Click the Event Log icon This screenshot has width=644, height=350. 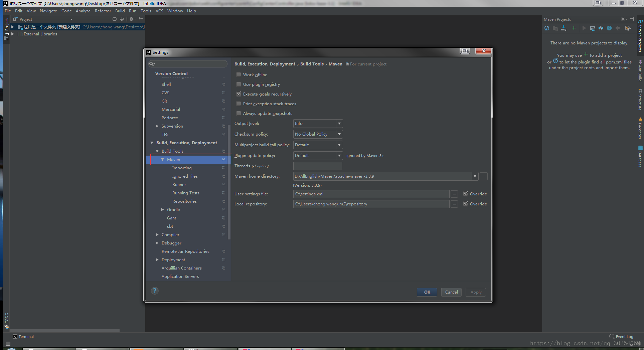pyautogui.click(x=612, y=336)
